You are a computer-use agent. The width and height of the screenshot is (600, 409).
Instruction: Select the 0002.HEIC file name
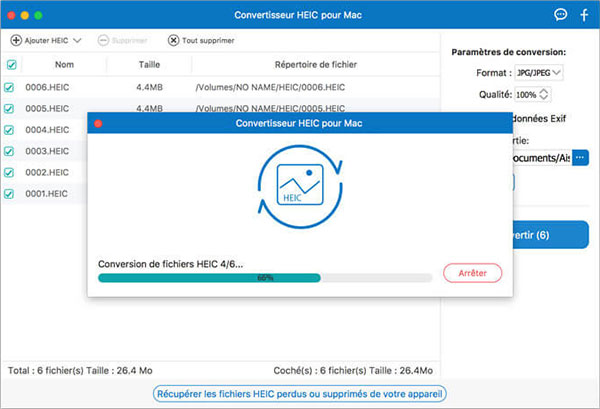[47, 173]
